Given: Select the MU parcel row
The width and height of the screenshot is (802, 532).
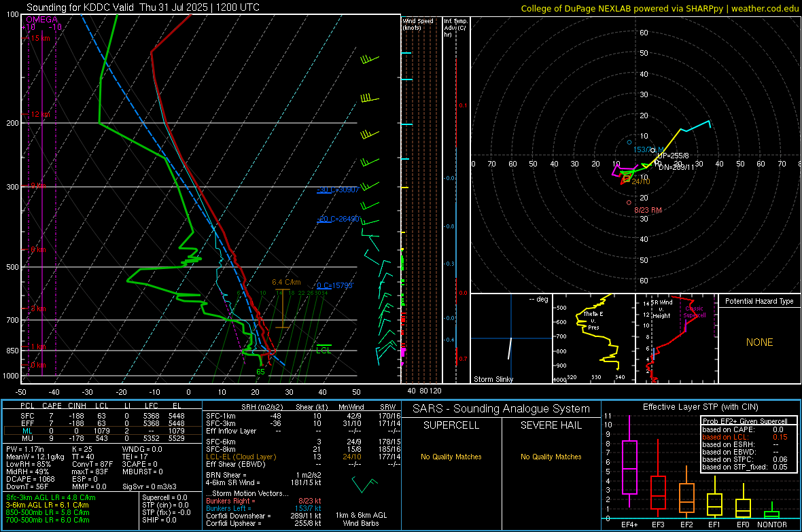Looking at the screenshot, I should pyautogui.click(x=103, y=438).
